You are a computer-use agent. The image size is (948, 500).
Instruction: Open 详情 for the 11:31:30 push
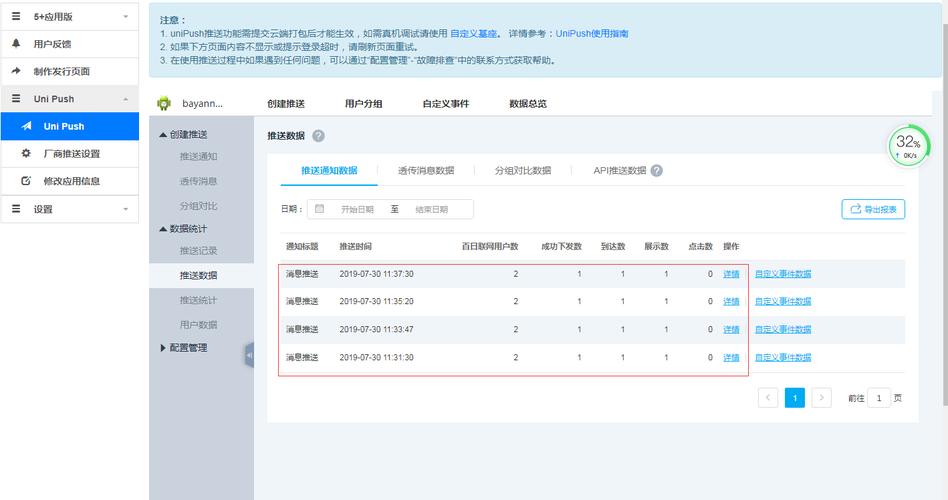click(x=732, y=357)
